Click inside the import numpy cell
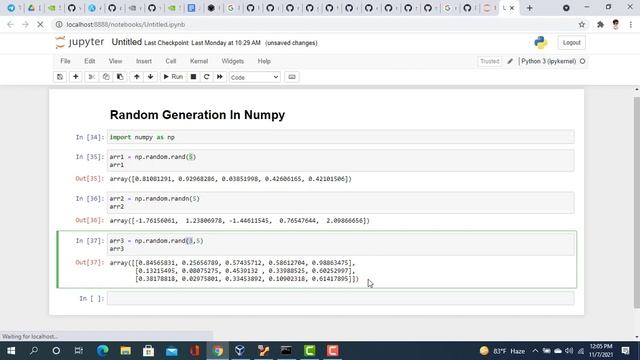640x360 pixels. point(340,137)
